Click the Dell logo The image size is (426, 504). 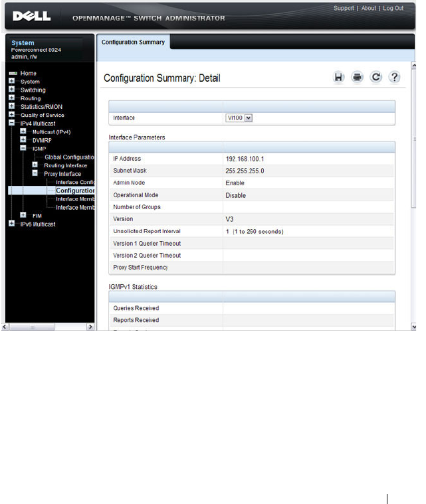coord(31,16)
